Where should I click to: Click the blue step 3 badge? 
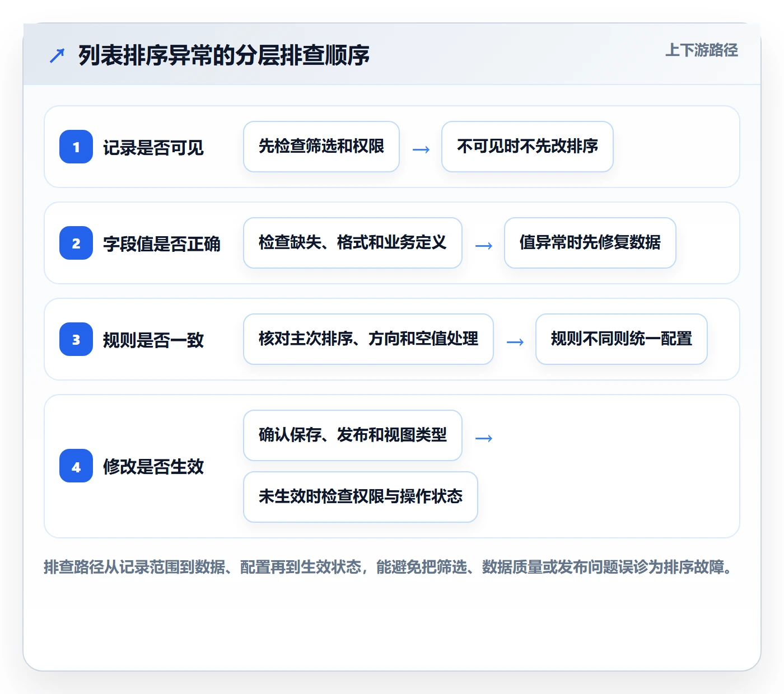pos(76,339)
